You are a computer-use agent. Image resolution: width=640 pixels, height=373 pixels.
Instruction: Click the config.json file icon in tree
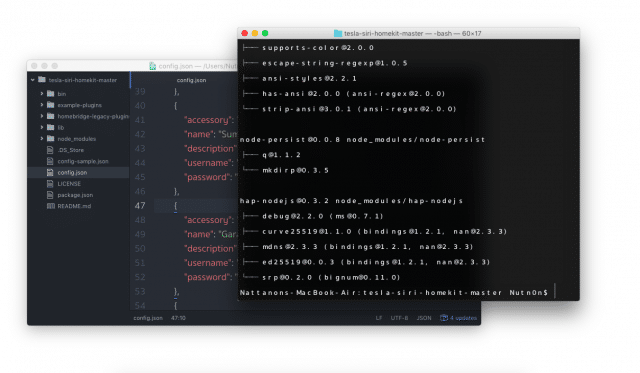coord(50,172)
